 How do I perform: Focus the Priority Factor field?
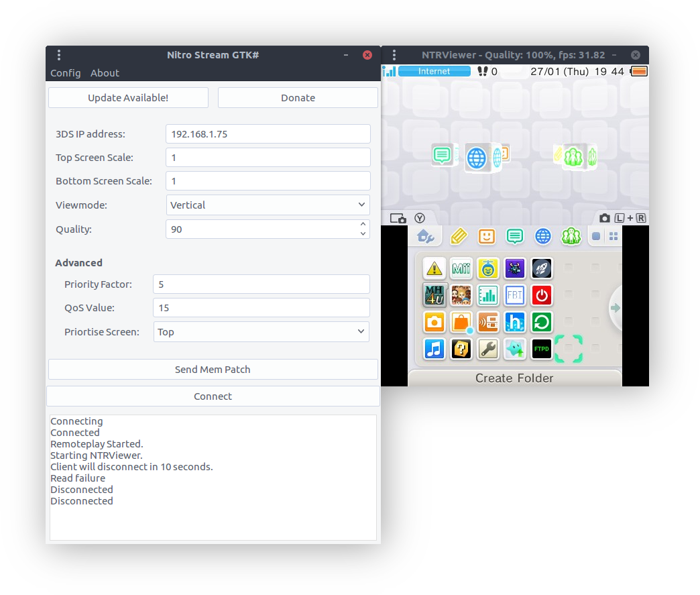pyautogui.click(x=261, y=284)
